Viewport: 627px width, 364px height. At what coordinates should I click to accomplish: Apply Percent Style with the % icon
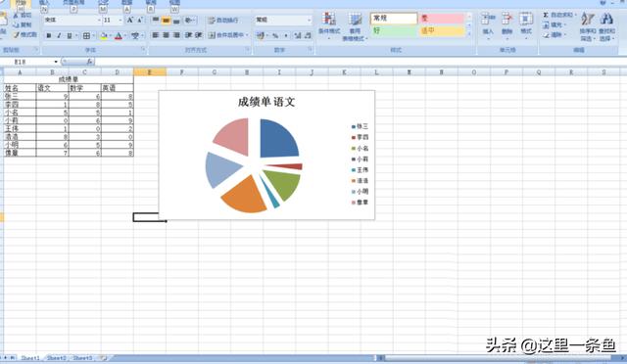coord(275,35)
